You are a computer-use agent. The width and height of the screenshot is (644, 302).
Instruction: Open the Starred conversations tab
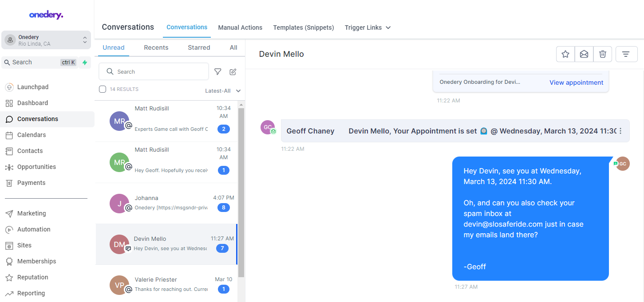198,47
